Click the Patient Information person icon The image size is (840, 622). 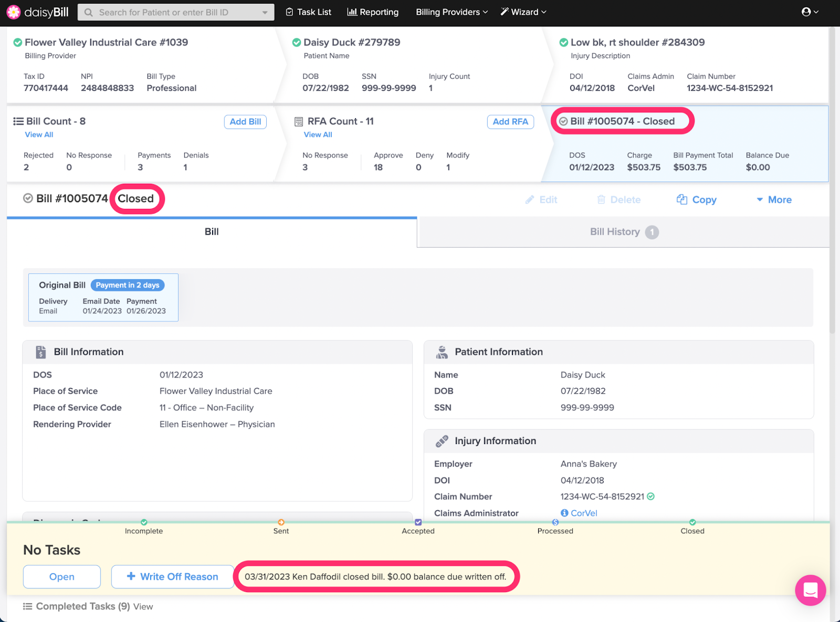pos(442,352)
